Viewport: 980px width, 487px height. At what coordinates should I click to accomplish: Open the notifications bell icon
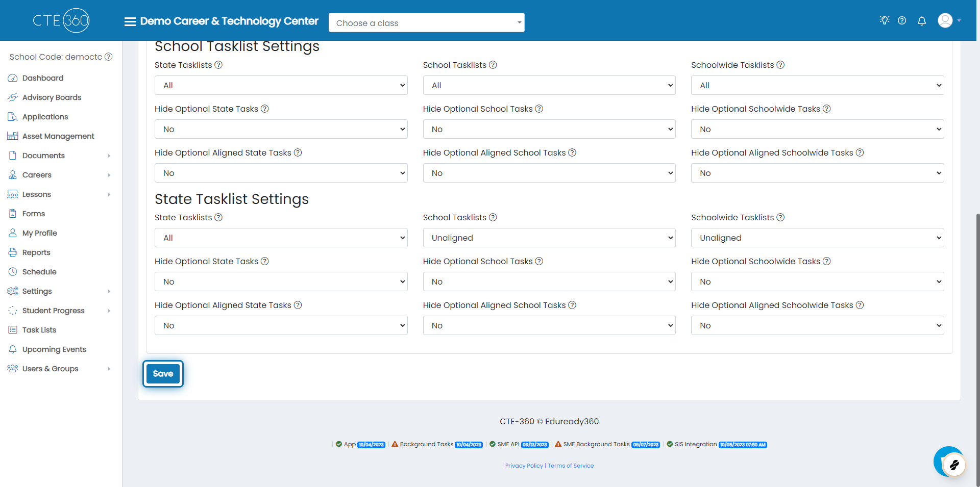click(922, 21)
